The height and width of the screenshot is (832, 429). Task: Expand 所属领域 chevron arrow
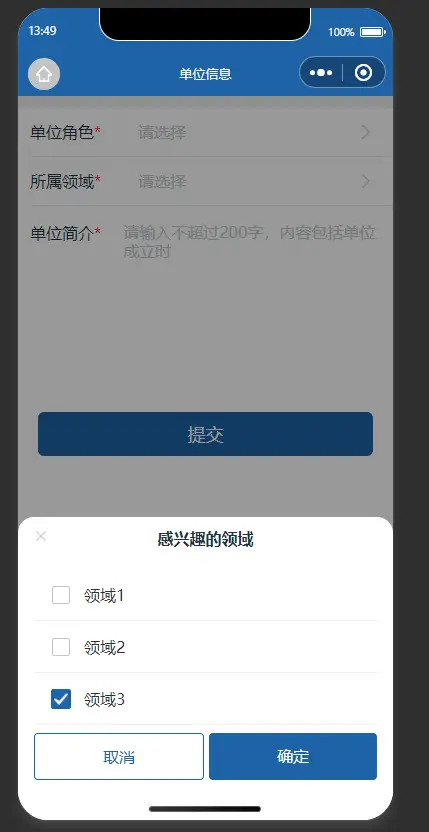pyautogui.click(x=365, y=181)
